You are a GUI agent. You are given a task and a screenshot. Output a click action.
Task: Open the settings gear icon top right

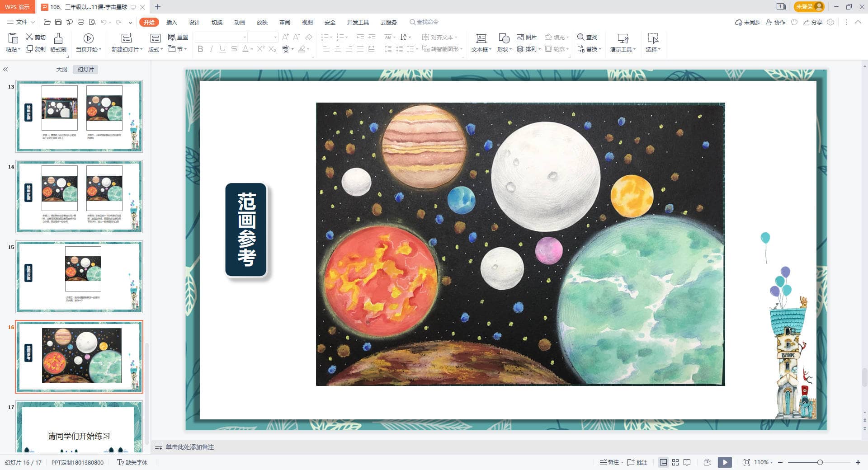point(830,22)
